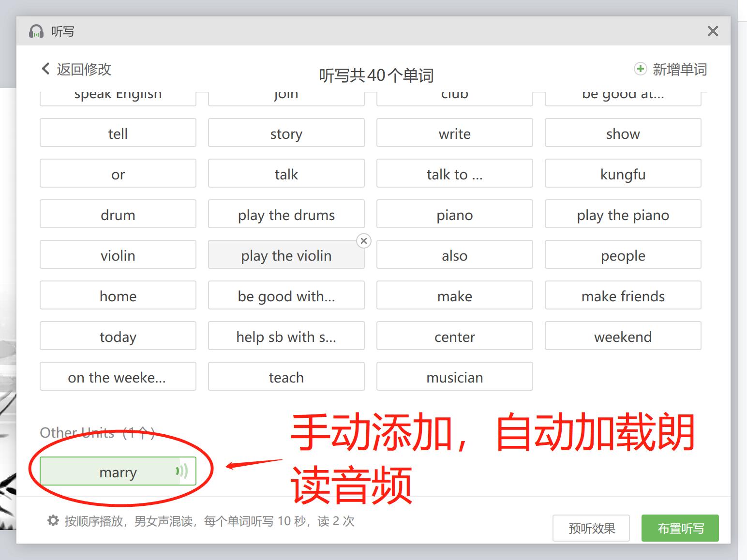Select the 'make' word card
Image resolution: width=747 pixels, height=560 pixels.
click(455, 295)
